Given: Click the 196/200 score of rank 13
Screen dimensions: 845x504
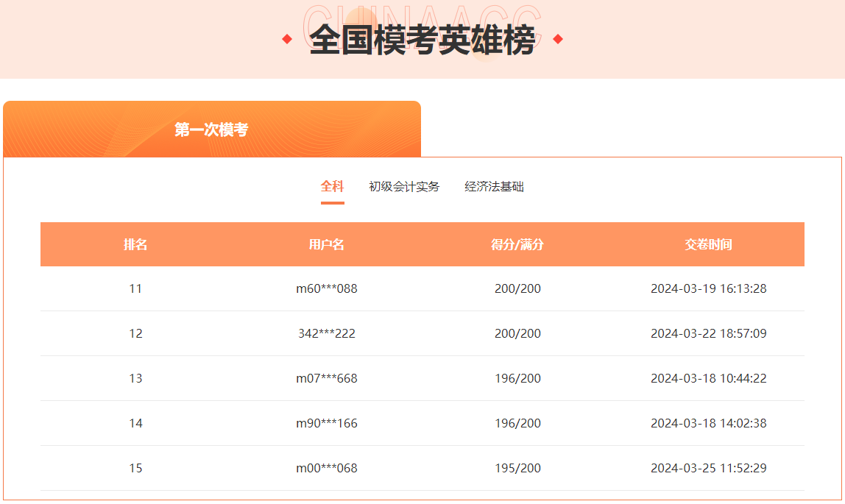Looking at the screenshot, I should 517,378.
